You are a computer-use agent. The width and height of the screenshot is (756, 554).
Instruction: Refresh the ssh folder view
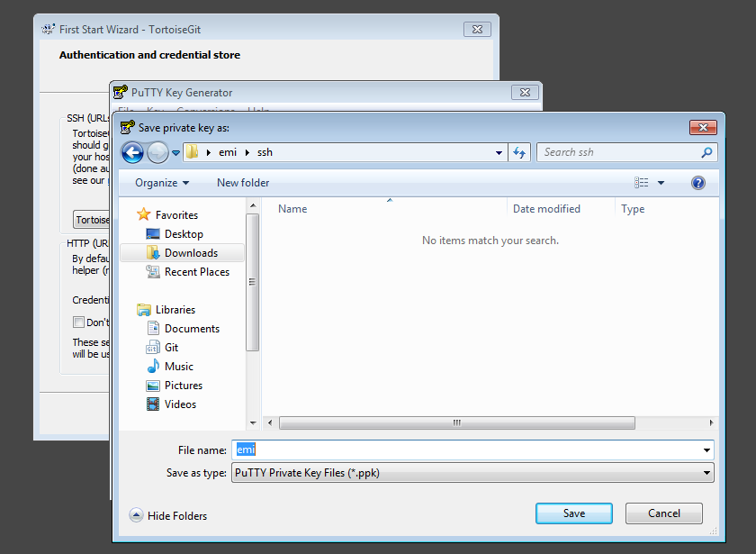click(519, 152)
